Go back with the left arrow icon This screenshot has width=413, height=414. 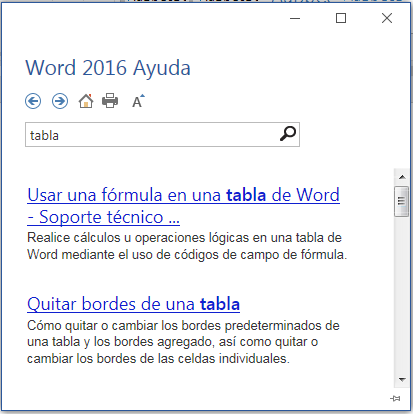click(33, 101)
